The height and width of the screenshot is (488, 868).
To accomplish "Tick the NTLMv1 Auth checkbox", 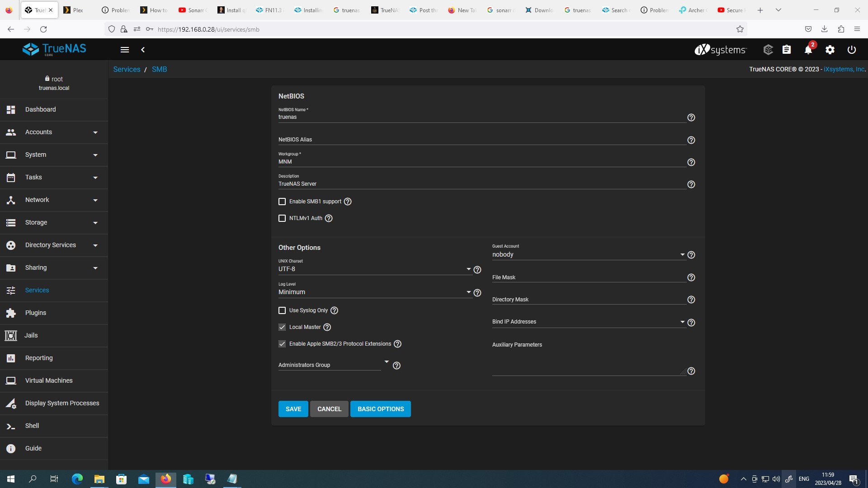I will 282,218.
